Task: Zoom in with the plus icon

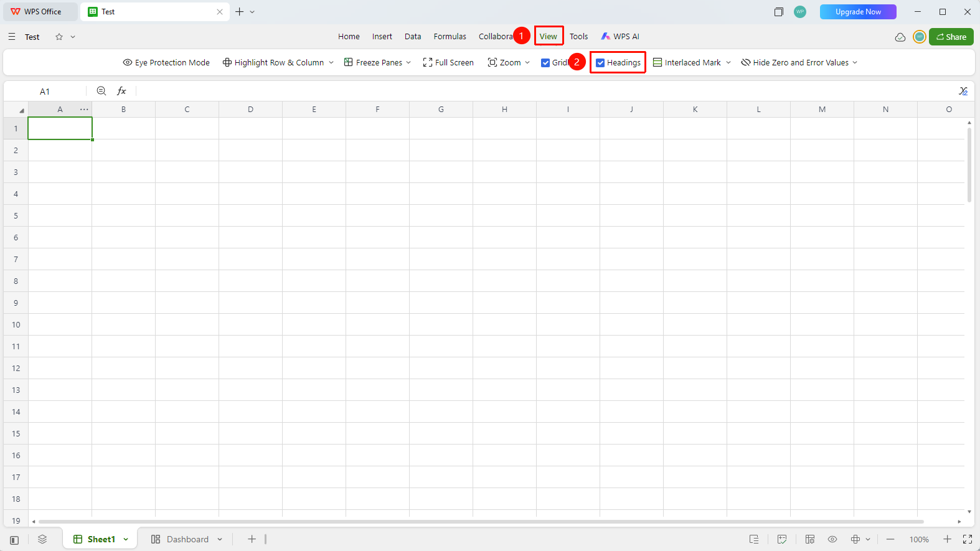Action: point(947,539)
